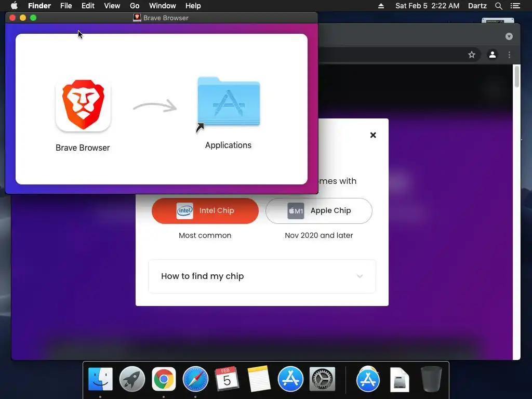This screenshot has width=532, height=399.
Task: Click the Dartz user name in menu bar
Action: [x=477, y=6]
